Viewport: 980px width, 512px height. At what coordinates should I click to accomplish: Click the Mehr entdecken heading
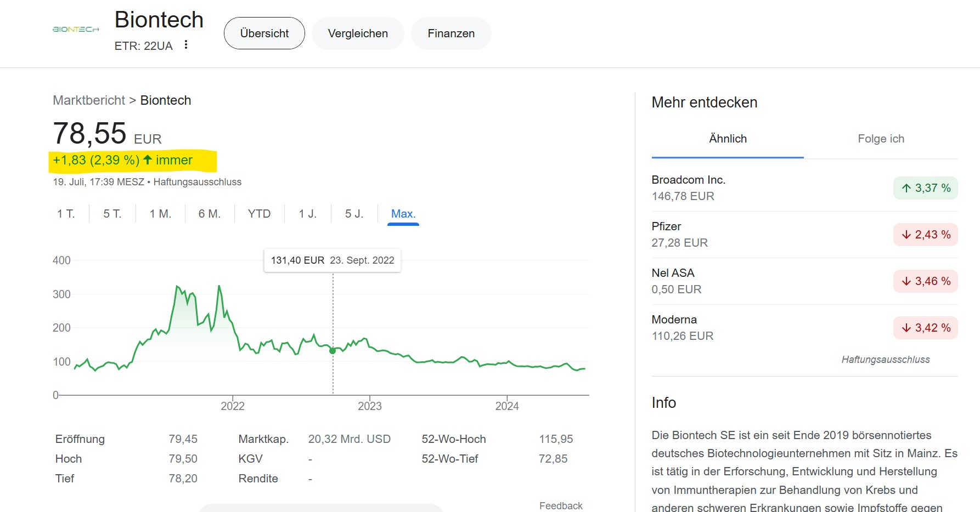[x=705, y=103]
